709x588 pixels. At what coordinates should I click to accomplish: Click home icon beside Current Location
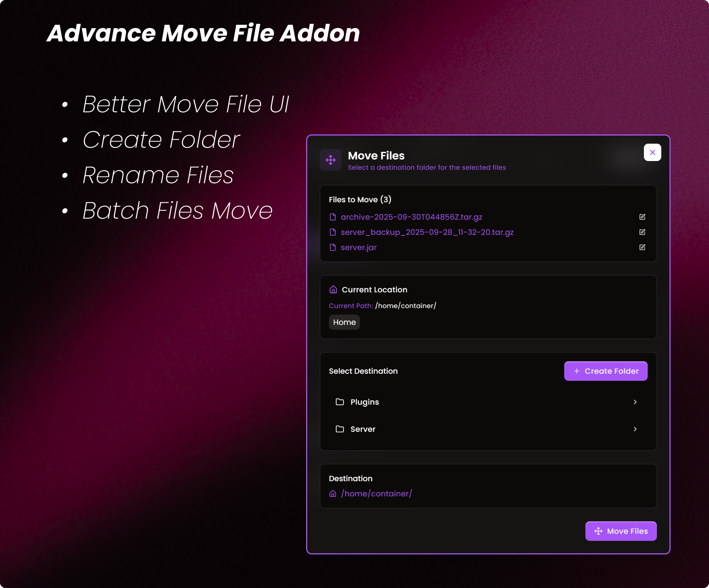pyautogui.click(x=333, y=290)
